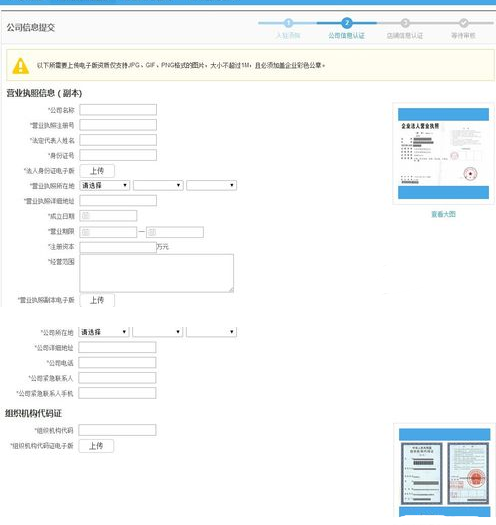The width and height of the screenshot is (496, 525).
Task: Click 上传 button for 法人身份证电子版
Action: pyautogui.click(x=97, y=171)
